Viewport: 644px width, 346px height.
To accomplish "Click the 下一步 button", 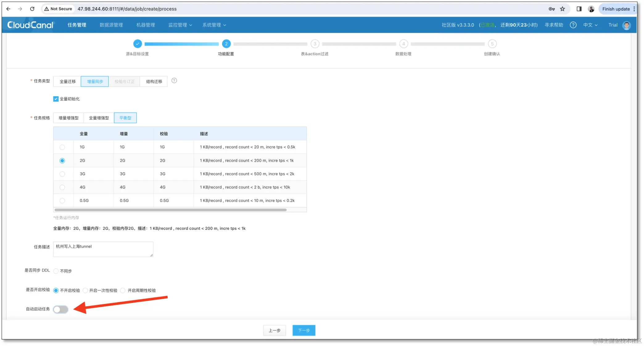I will 303,330.
